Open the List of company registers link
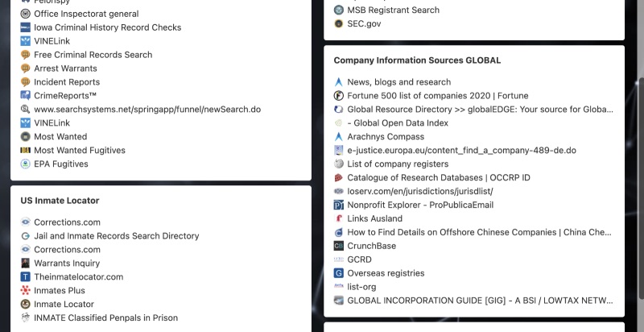The height and width of the screenshot is (332, 644). click(x=398, y=164)
